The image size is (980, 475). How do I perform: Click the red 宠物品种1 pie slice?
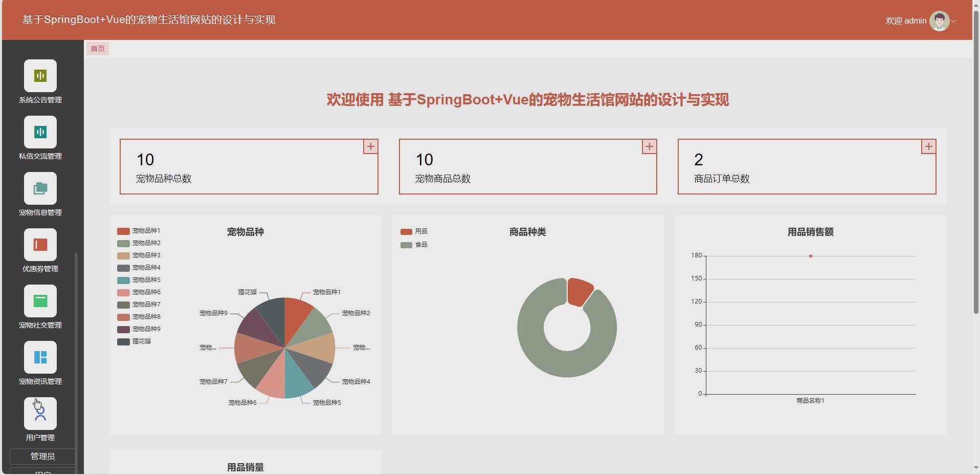coord(296,317)
